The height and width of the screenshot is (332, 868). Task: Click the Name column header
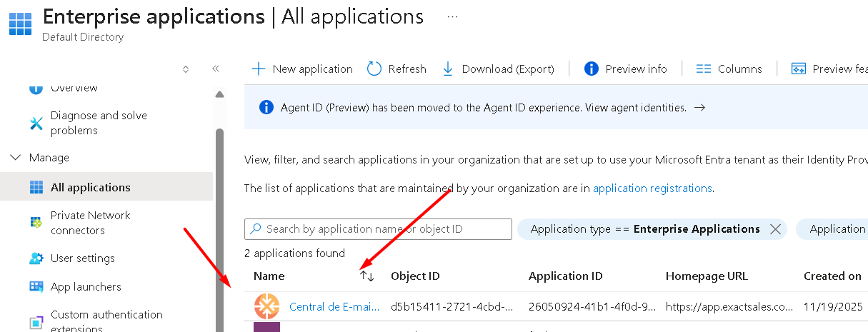pyautogui.click(x=269, y=276)
